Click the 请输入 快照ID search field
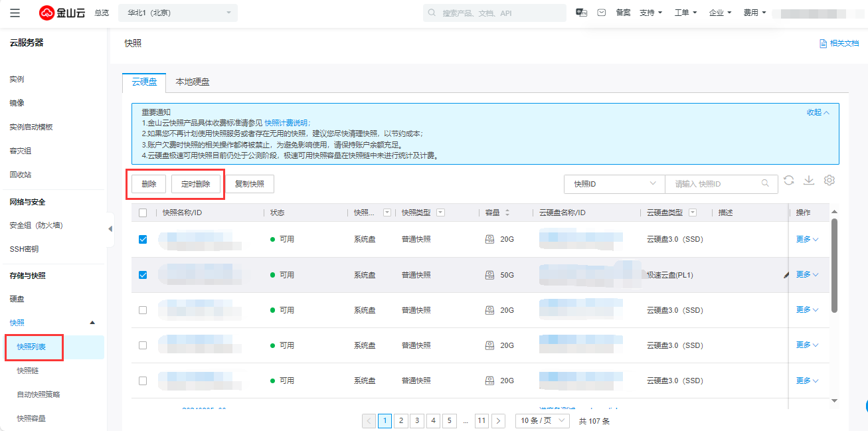Viewport: 868px width, 431px height. (x=716, y=184)
